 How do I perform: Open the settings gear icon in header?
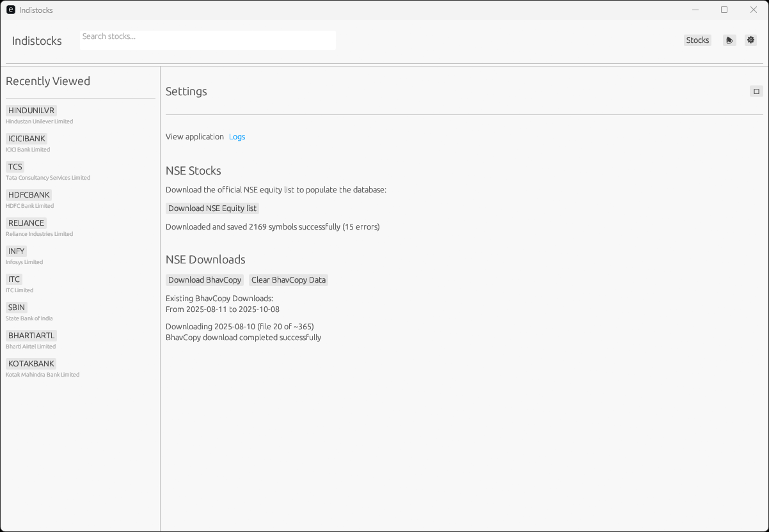point(750,40)
